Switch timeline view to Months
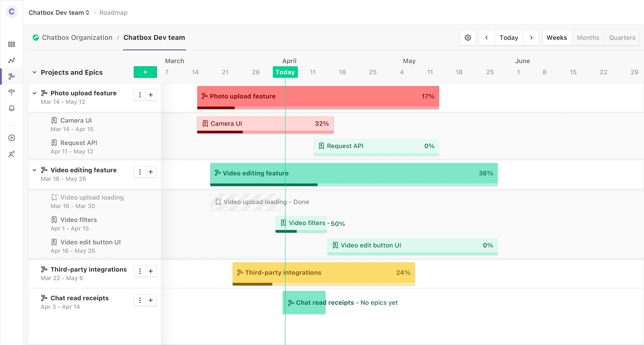Screen dimensions: 644x345 tap(588, 37)
